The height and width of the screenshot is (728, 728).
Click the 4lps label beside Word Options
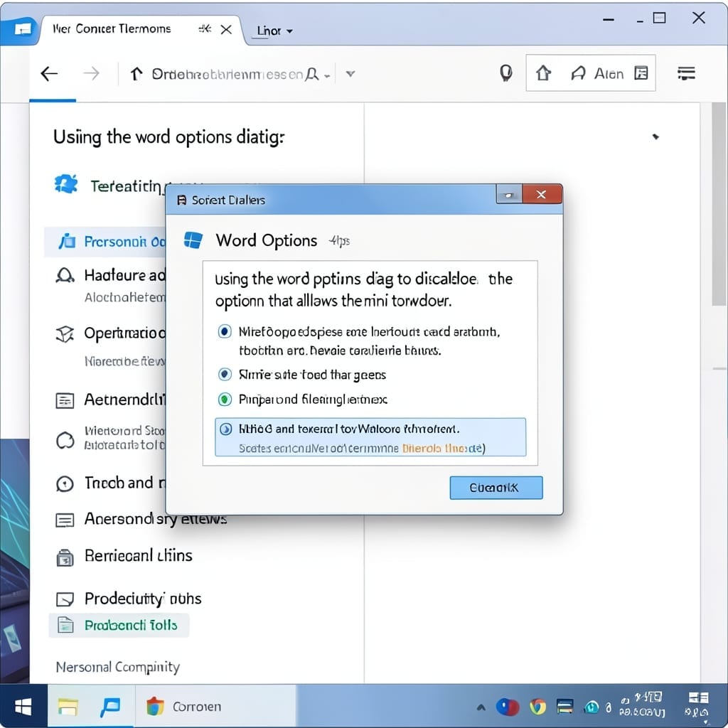339,241
